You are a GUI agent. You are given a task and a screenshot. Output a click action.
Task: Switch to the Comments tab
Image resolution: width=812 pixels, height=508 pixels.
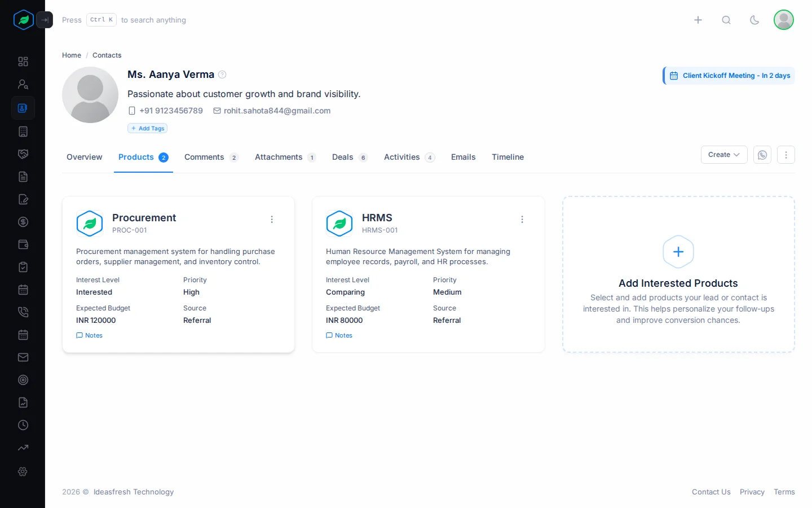click(211, 157)
